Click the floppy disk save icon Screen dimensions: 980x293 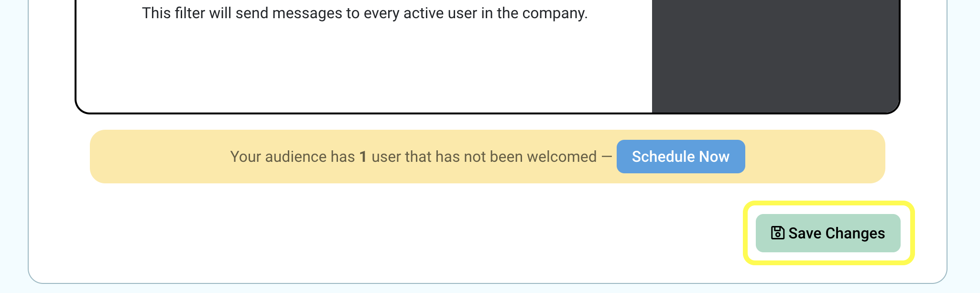[778, 233]
